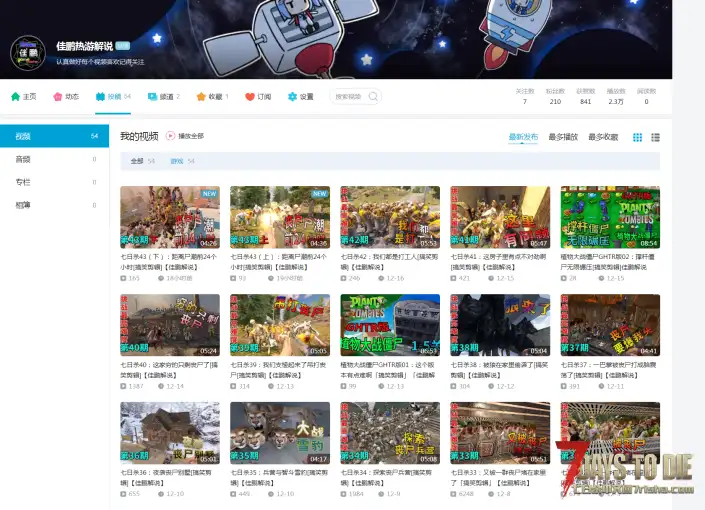705x510 pixels.
Task: Open the 第41期 video thumbnail
Action: (x=500, y=217)
